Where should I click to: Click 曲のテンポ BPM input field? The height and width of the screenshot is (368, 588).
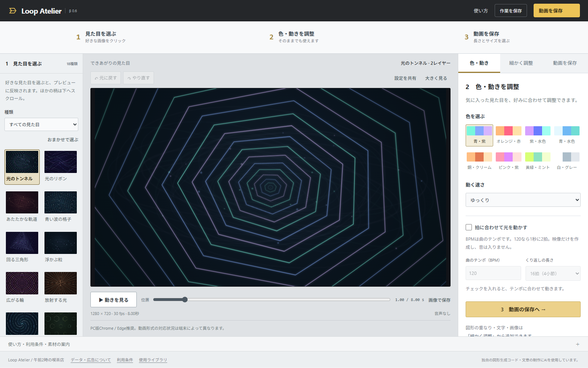coord(493,273)
